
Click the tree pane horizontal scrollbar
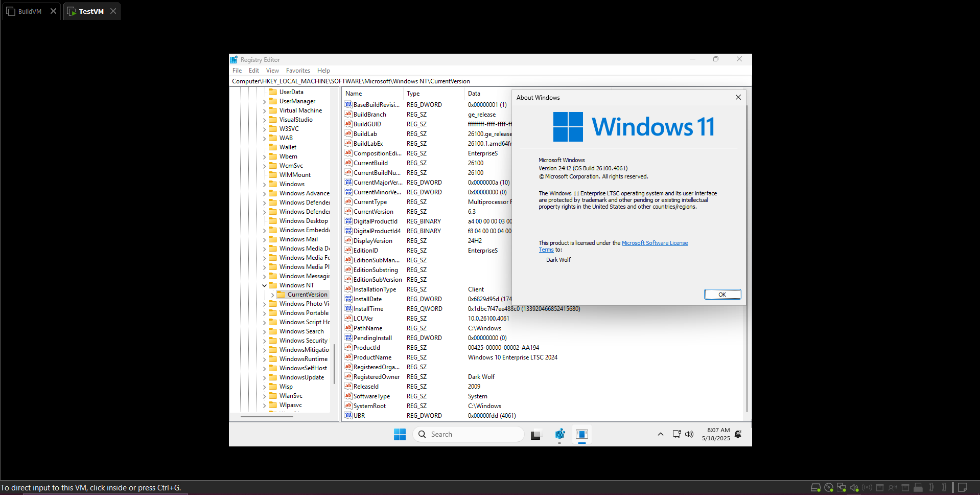point(267,416)
